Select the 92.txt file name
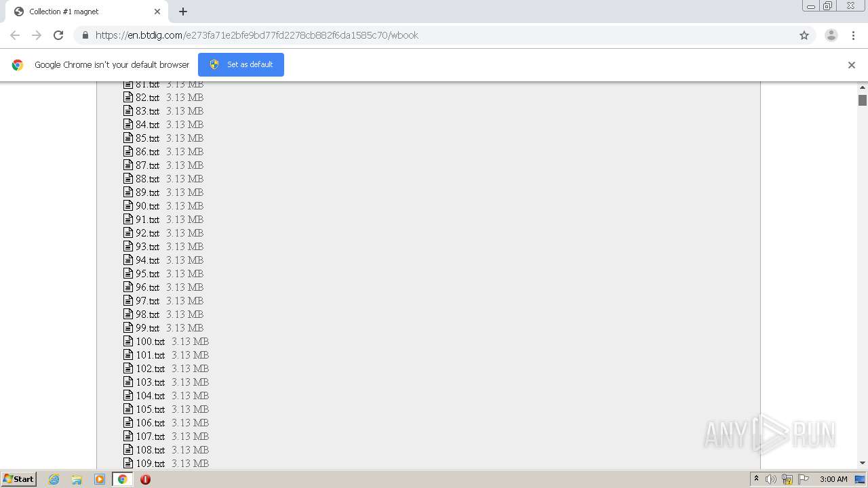Image resolution: width=868 pixels, height=488 pixels. 147,233
